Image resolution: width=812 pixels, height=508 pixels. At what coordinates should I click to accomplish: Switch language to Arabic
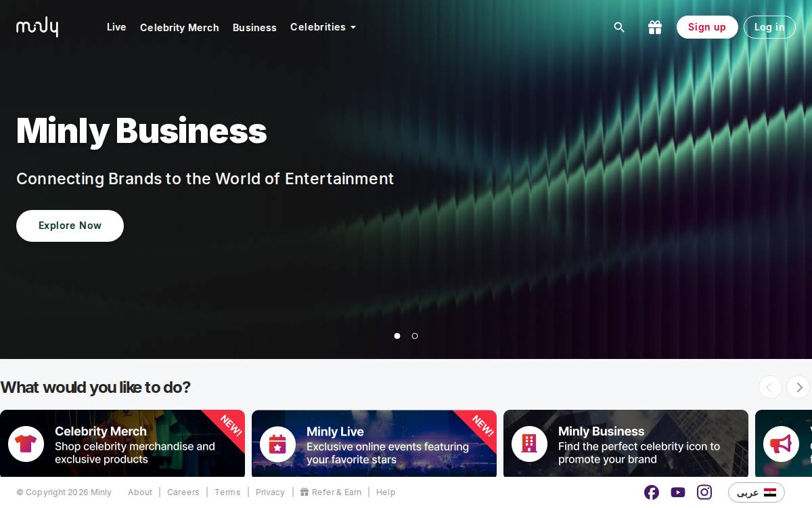757,492
